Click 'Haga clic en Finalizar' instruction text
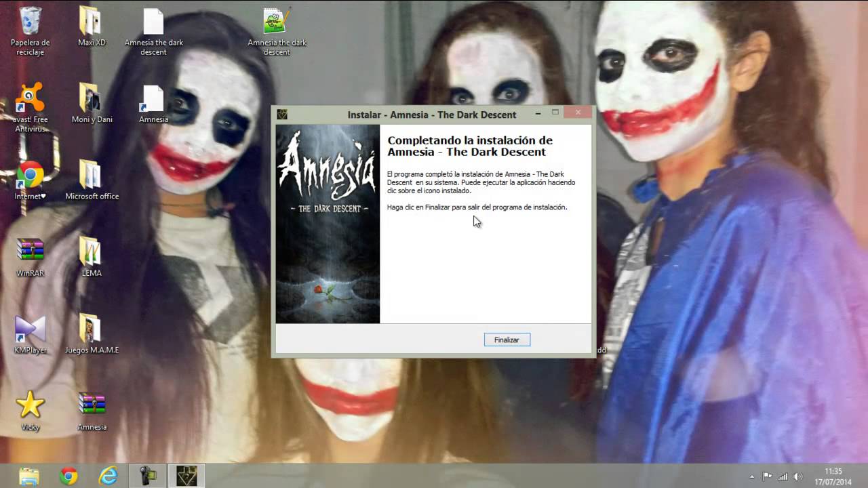Viewport: 868px width, 488px height. (x=477, y=207)
